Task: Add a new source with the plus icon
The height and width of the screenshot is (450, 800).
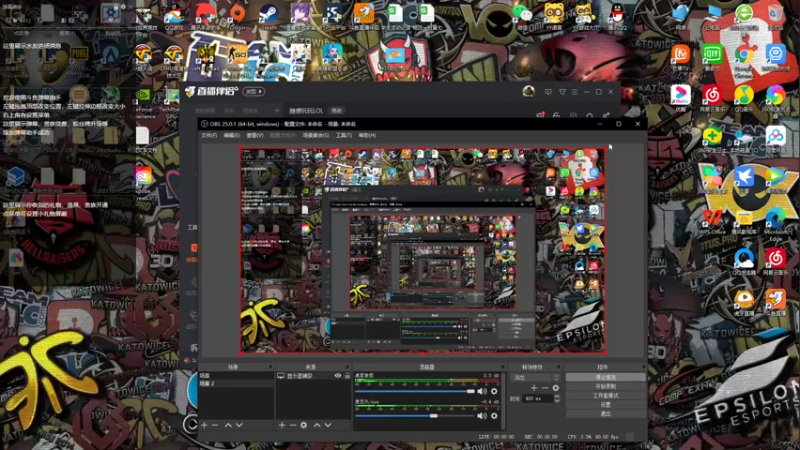Action: tap(282, 425)
